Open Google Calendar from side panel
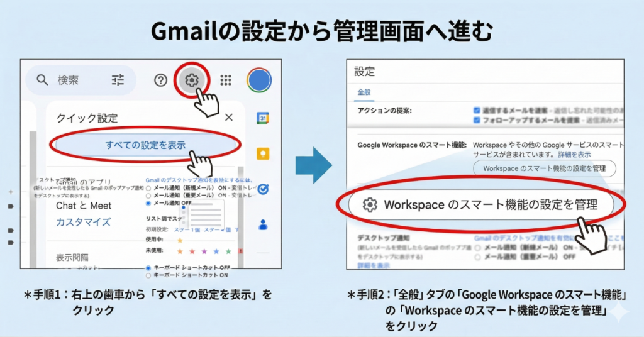 tap(263, 118)
